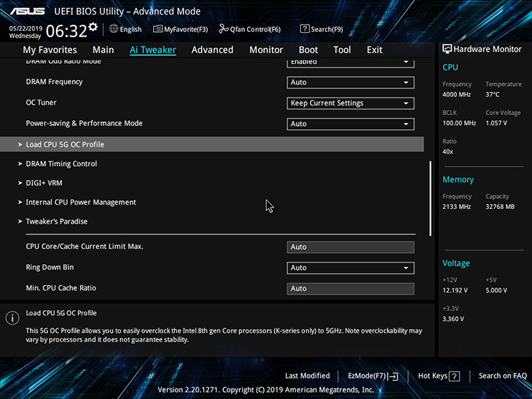Click the settings gear beside the clock
The height and width of the screenshot is (399, 532).
(93, 27)
